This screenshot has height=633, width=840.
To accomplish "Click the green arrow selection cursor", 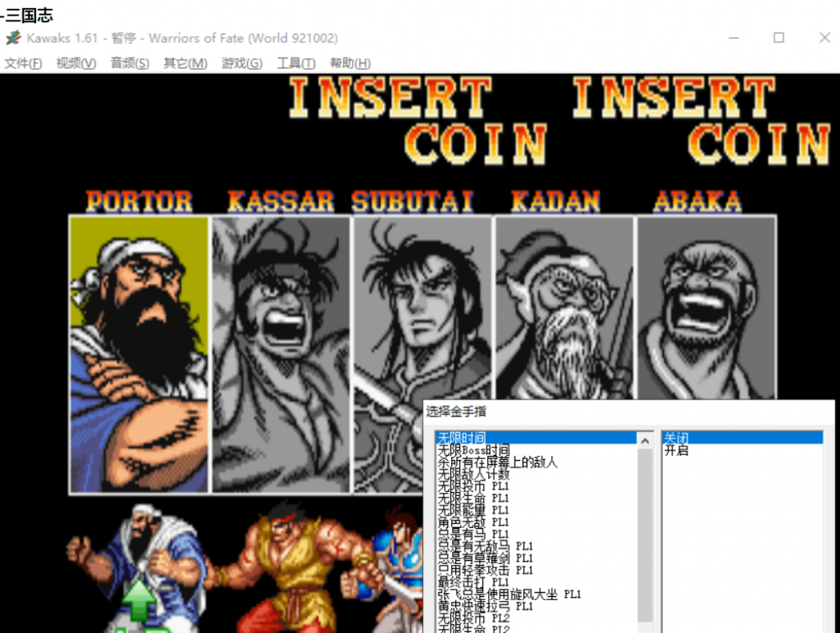I will click(x=139, y=599).
